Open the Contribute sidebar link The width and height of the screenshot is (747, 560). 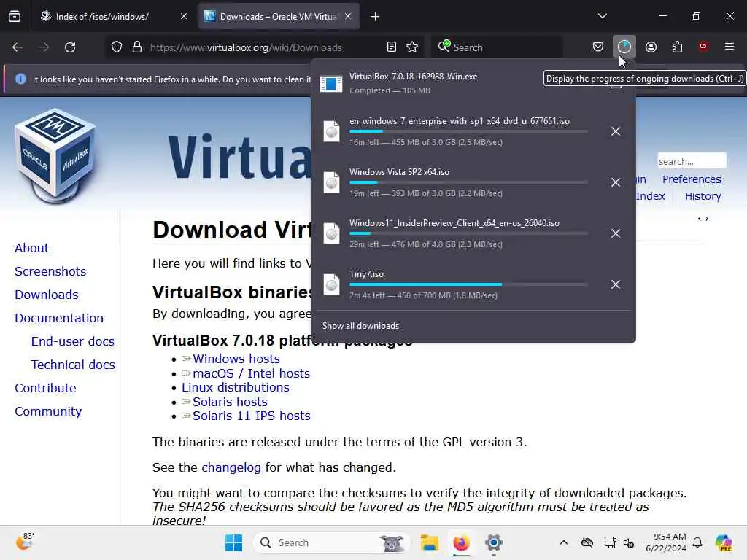pos(45,388)
